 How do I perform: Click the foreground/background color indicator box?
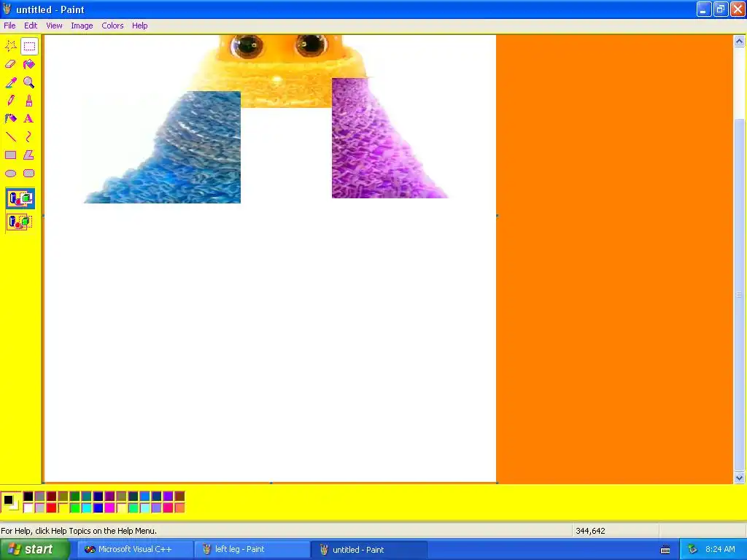[11, 502]
